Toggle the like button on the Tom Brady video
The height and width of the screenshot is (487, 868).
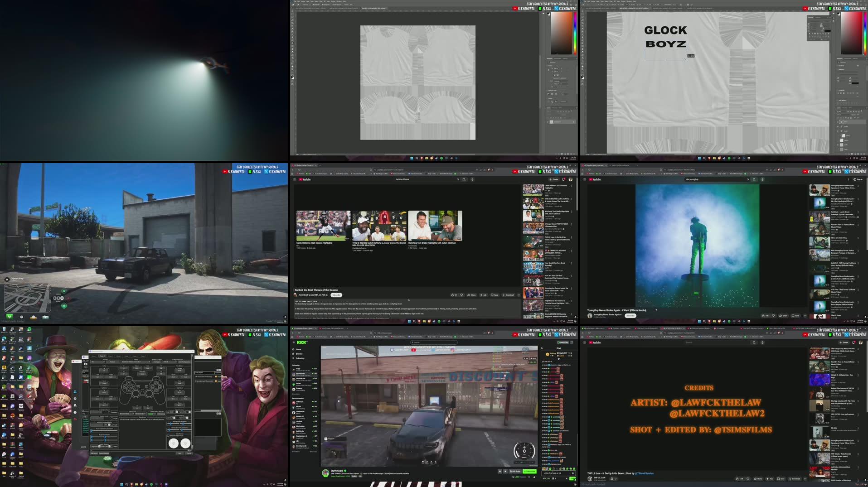[453, 295]
